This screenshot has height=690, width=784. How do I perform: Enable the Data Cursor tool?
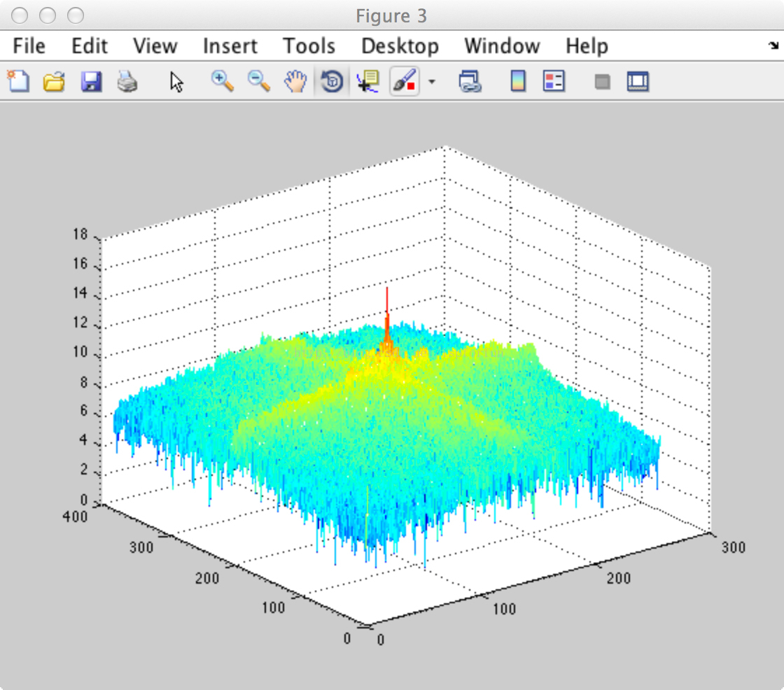tap(368, 81)
